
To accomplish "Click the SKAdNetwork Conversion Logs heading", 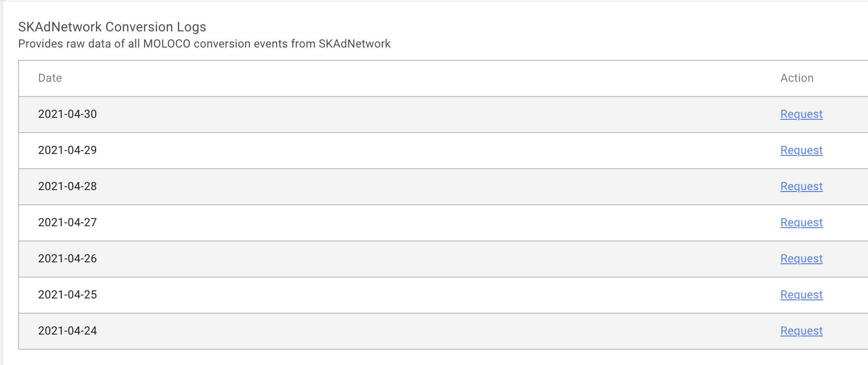I will click(112, 27).
